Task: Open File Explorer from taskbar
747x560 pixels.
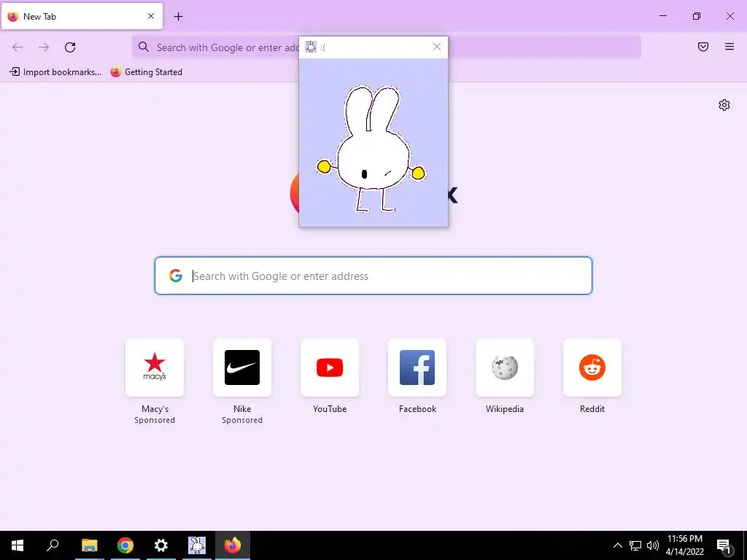Action: pyautogui.click(x=89, y=545)
